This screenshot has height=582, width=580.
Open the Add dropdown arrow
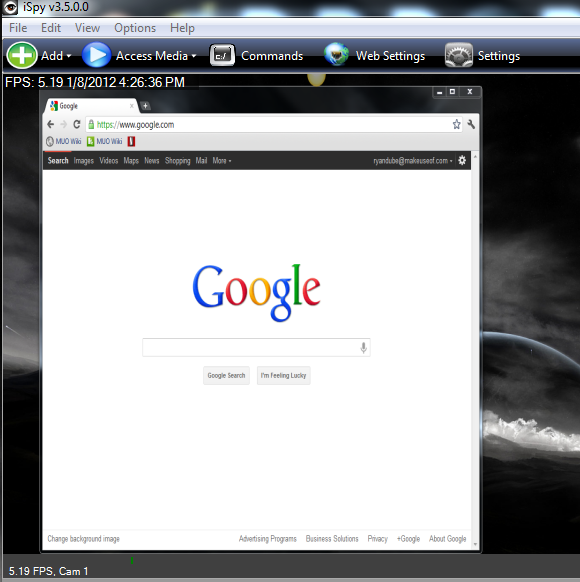click(69, 56)
